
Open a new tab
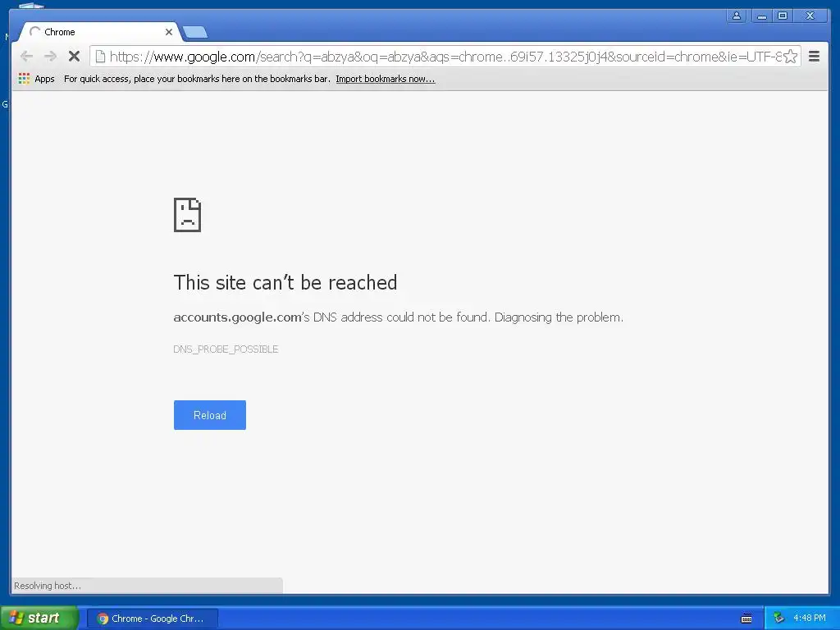click(195, 33)
